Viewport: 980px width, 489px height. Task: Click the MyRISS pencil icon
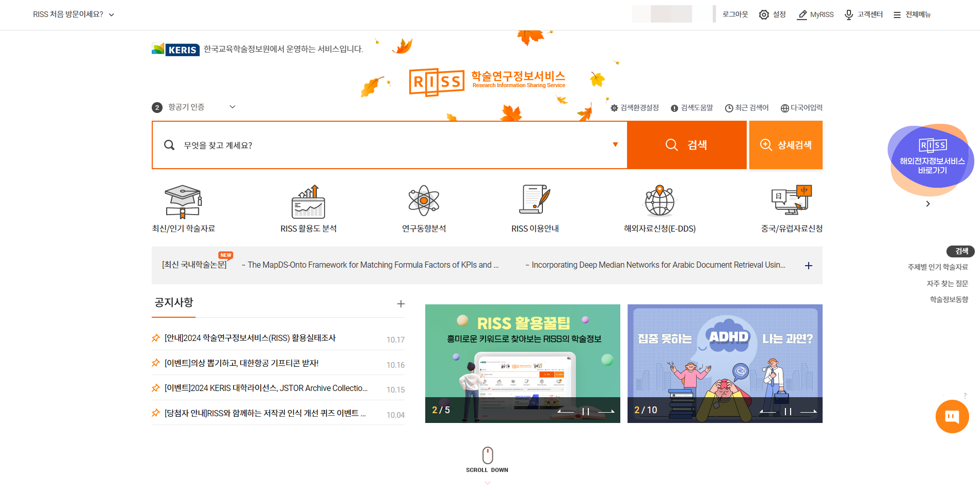click(x=801, y=14)
